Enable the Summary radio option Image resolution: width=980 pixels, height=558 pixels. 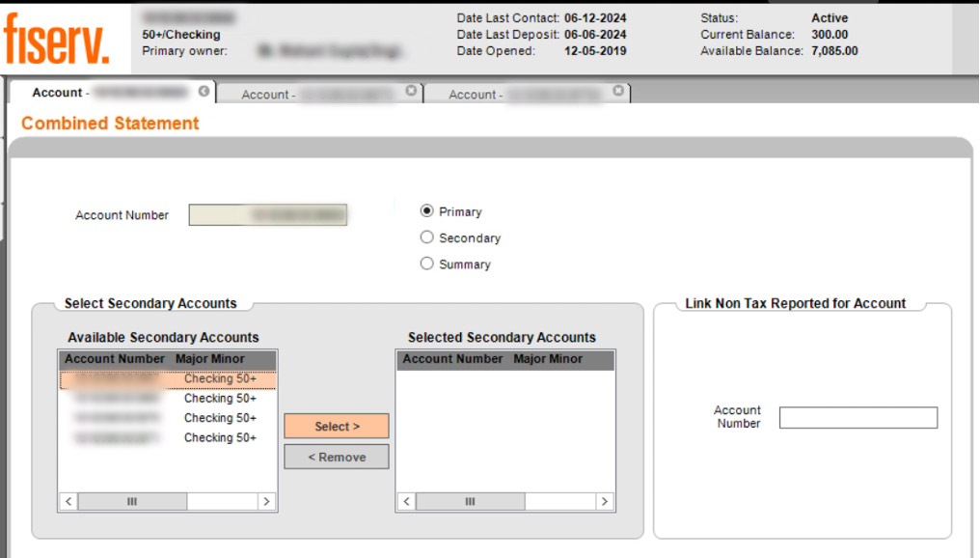tap(427, 264)
